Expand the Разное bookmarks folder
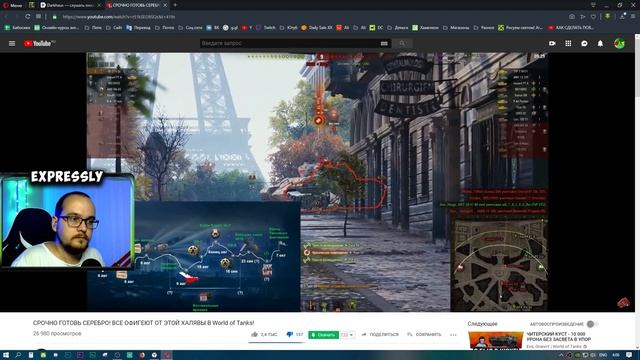 [484, 28]
